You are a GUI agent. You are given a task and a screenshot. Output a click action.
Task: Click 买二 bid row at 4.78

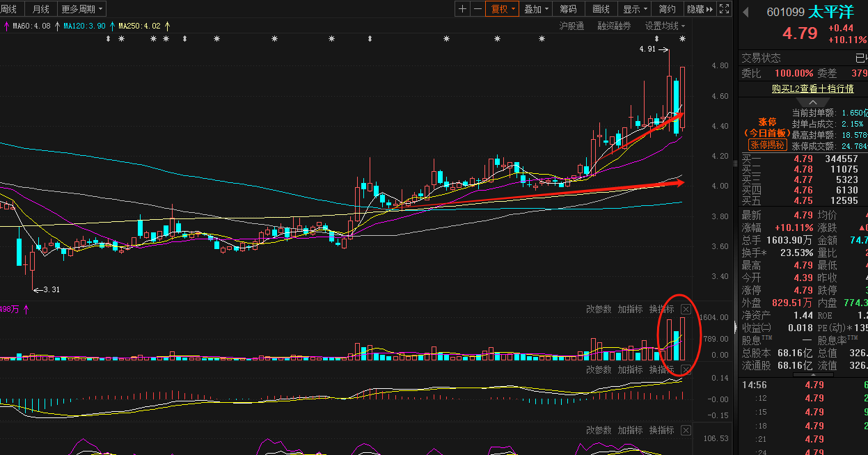(x=803, y=169)
